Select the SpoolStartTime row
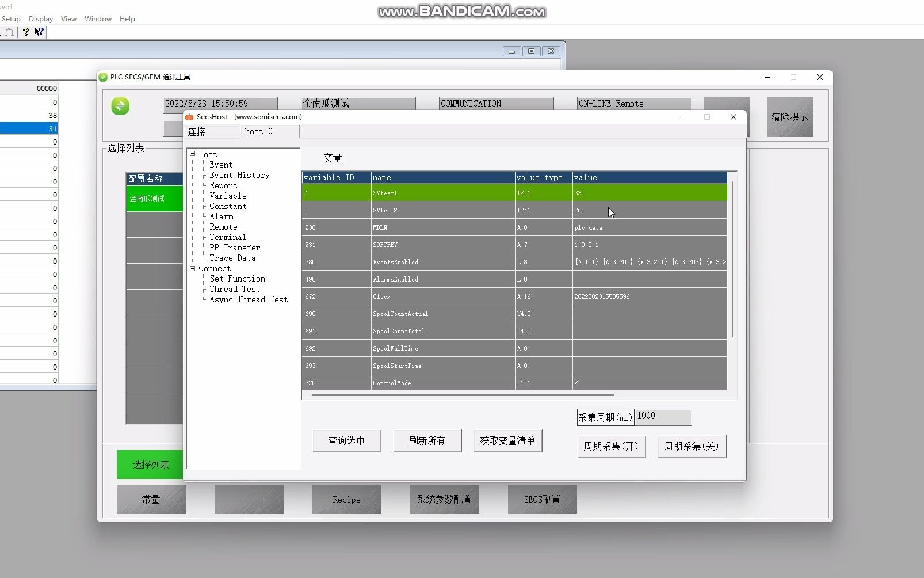The image size is (924, 578). [514, 366]
